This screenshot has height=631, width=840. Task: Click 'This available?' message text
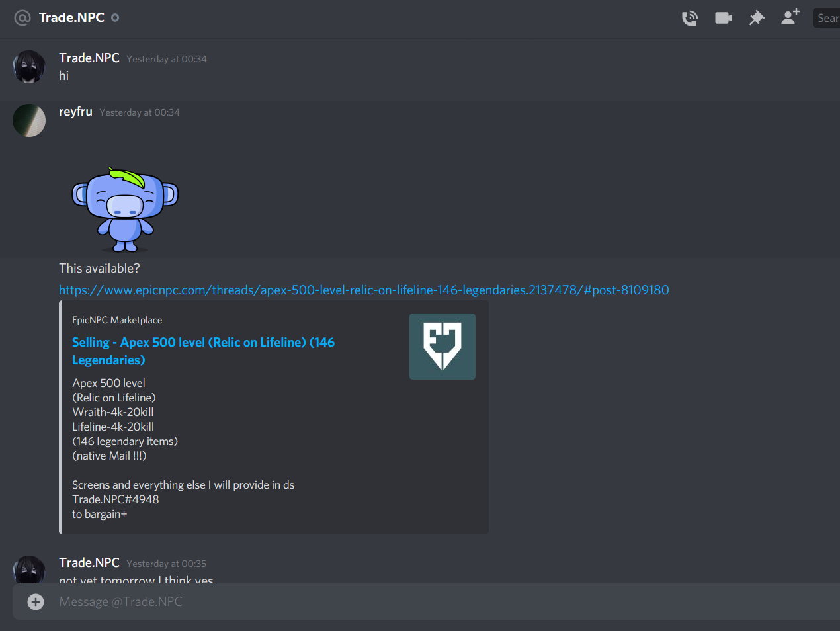[99, 268]
